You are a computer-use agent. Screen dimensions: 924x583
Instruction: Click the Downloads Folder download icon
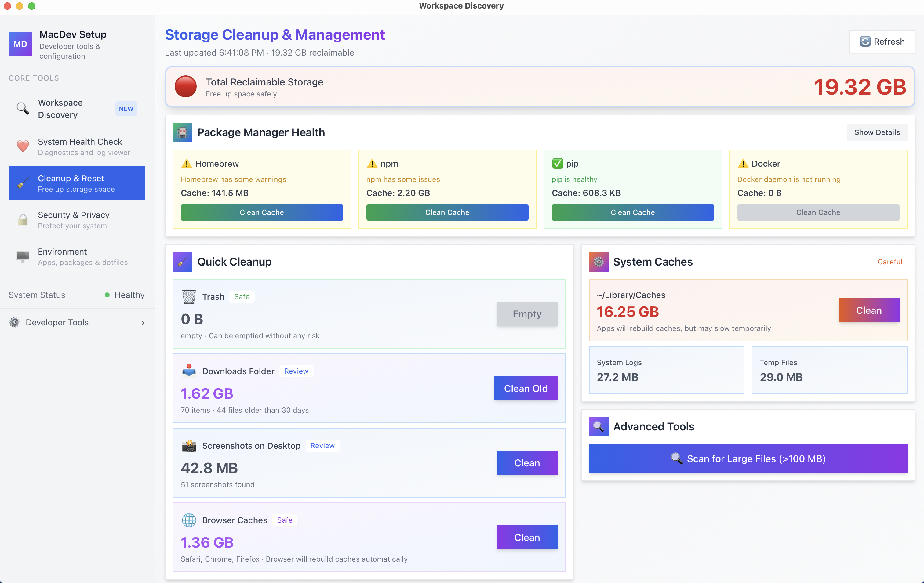tap(189, 371)
